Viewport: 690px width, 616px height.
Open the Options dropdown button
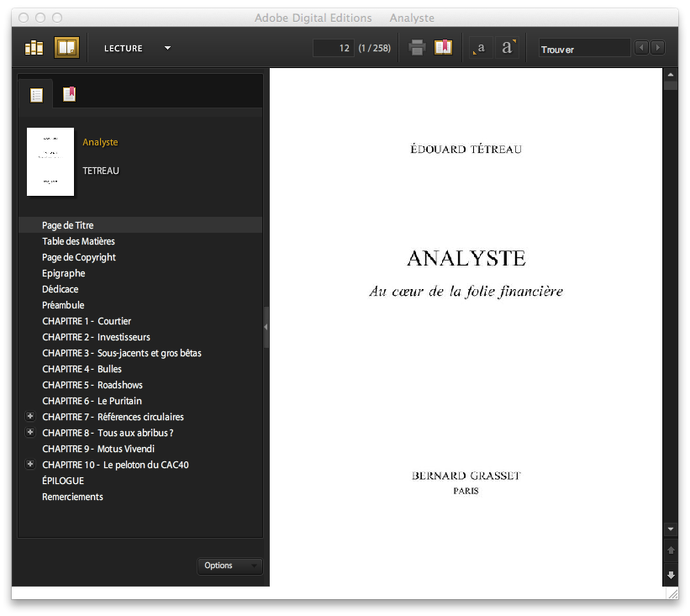229,566
